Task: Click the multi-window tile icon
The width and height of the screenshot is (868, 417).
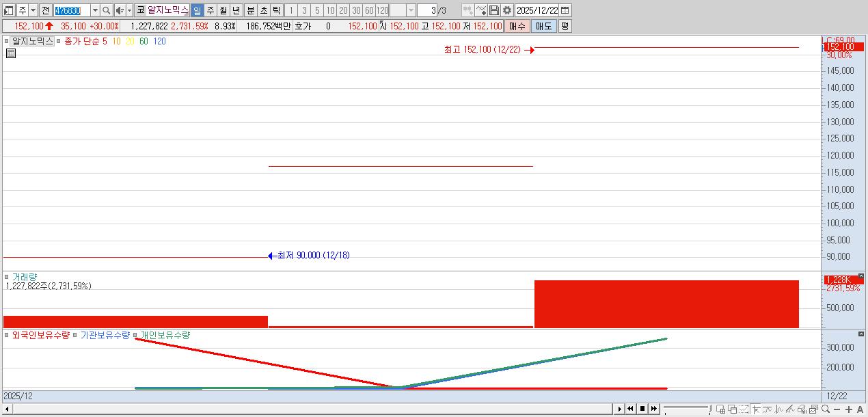Action: (720, 409)
